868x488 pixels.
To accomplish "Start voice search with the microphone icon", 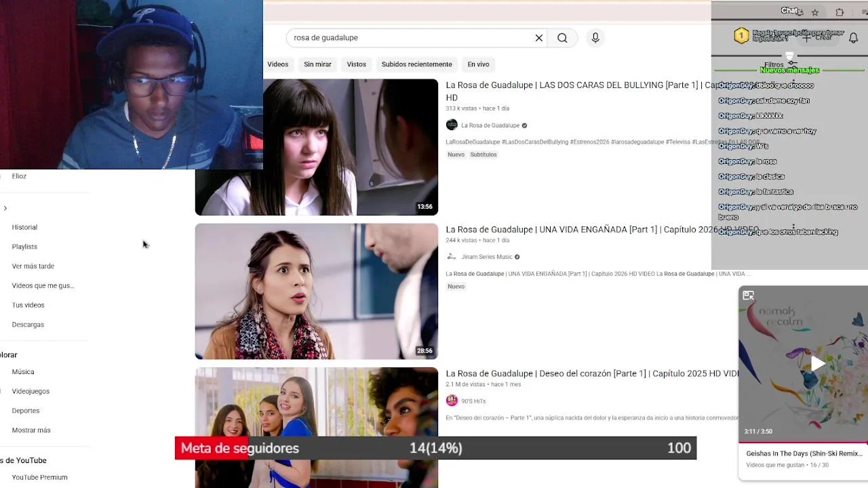I will pos(595,38).
